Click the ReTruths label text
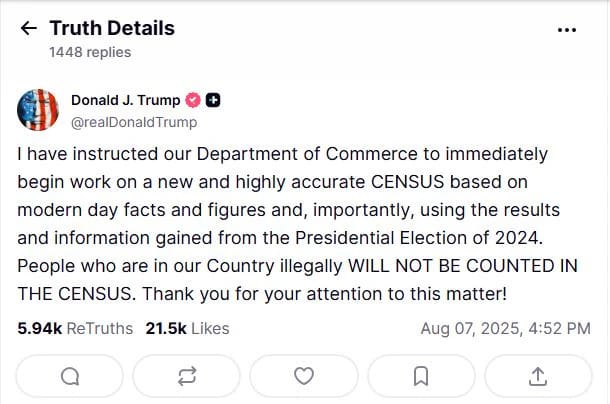610x404 pixels. coord(100,328)
